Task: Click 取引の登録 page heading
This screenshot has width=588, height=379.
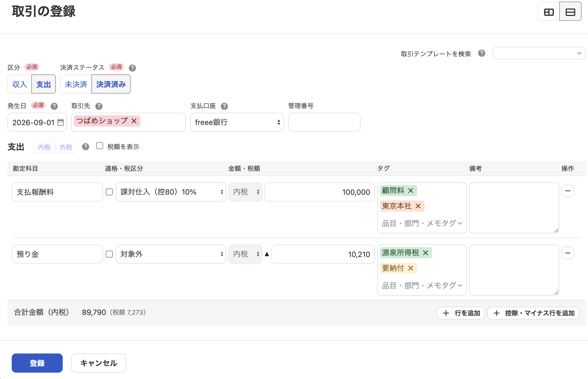Action: 44,11
